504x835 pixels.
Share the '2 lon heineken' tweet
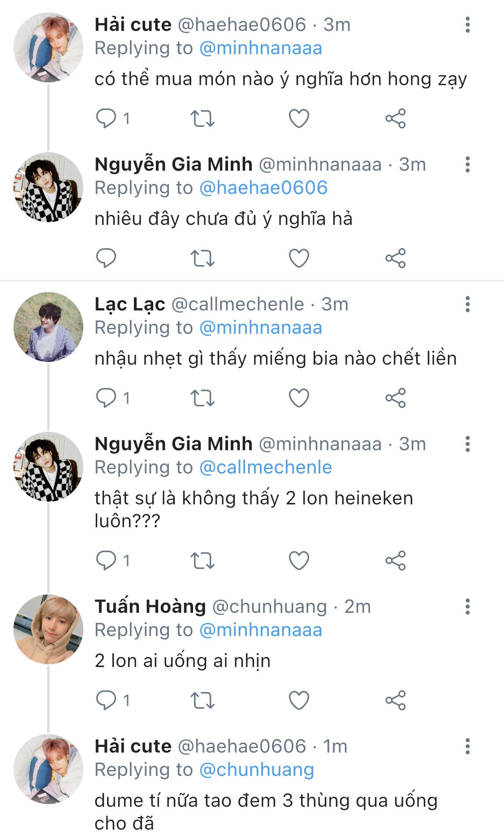point(395,561)
